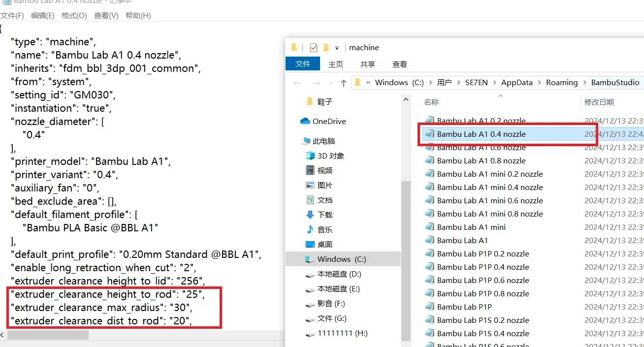Open the recent locations dropdown arrow

(x=331, y=83)
